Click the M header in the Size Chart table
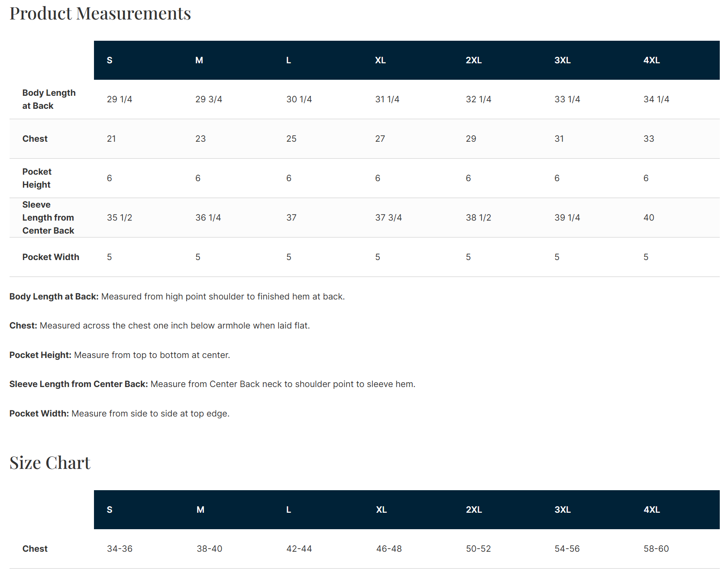The height and width of the screenshot is (576, 728). click(x=200, y=510)
